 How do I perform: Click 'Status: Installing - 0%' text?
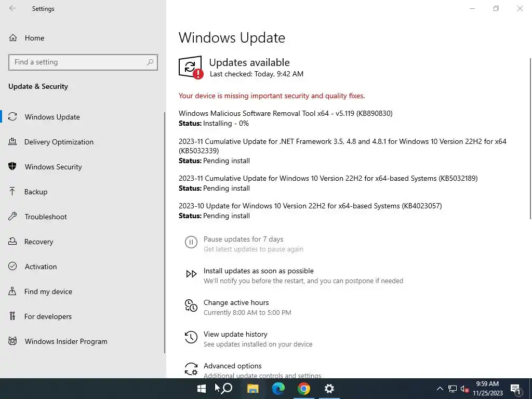click(x=214, y=124)
